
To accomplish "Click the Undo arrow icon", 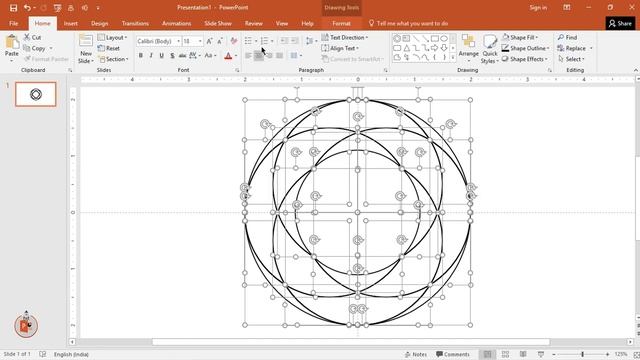I will (x=27, y=8).
